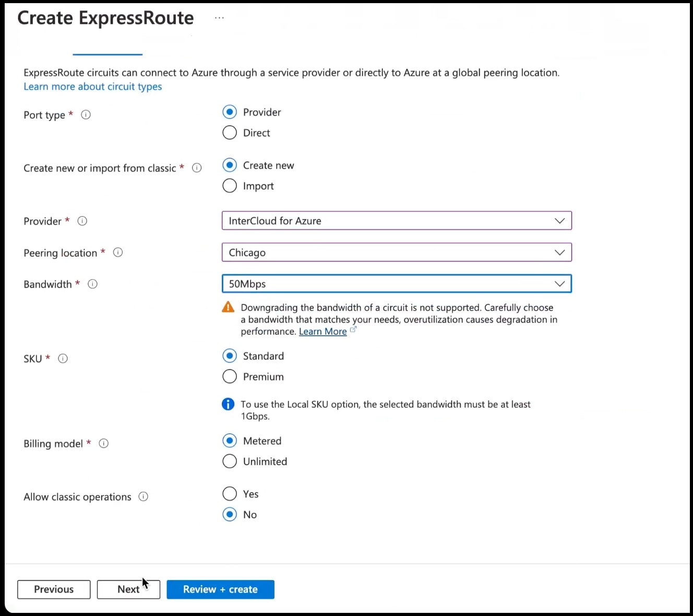Click the Previous button

pos(54,589)
